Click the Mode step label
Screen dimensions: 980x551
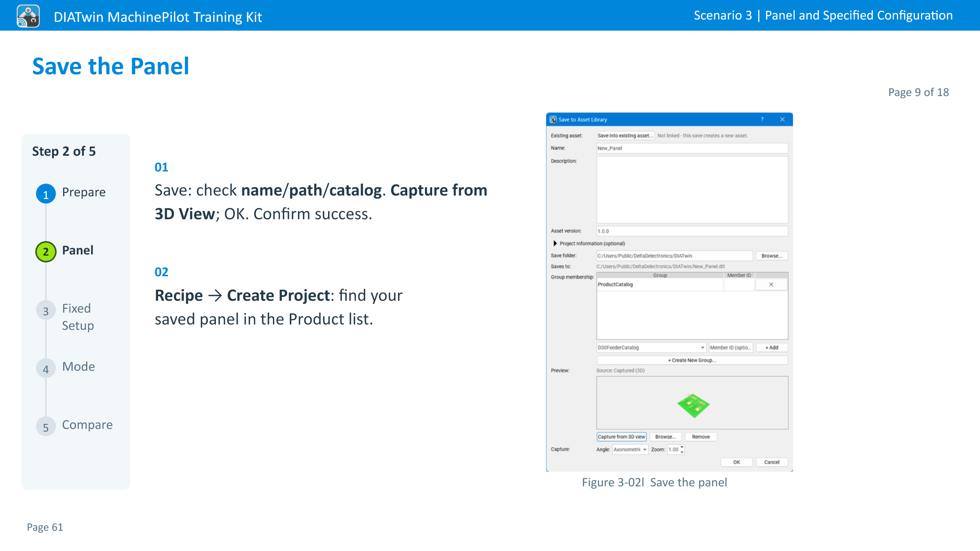click(78, 367)
